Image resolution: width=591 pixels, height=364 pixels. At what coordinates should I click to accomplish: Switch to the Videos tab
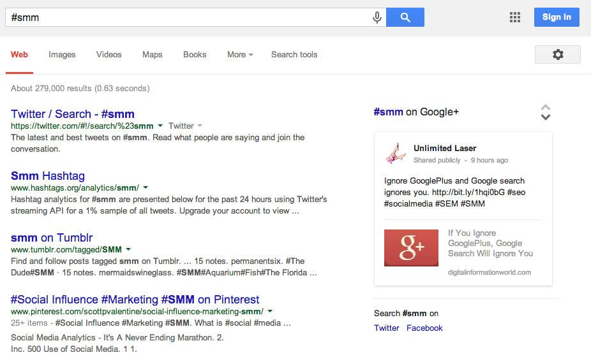(x=108, y=55)
